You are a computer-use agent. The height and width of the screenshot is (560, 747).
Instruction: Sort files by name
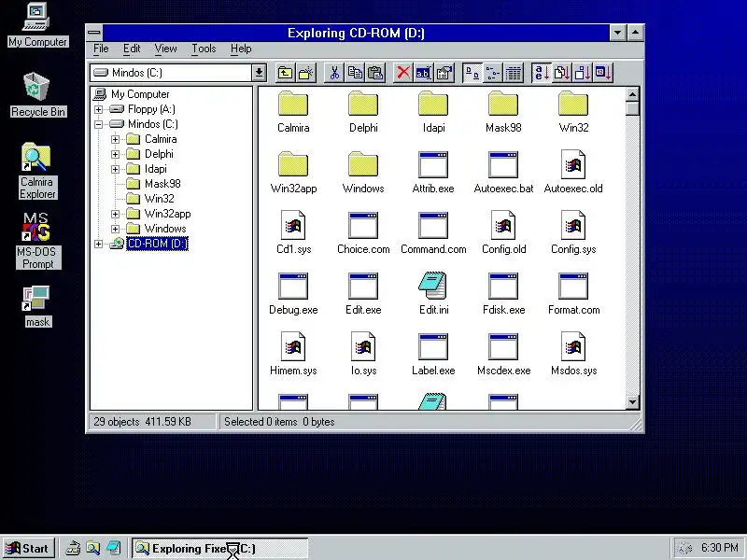coord(542,73)
